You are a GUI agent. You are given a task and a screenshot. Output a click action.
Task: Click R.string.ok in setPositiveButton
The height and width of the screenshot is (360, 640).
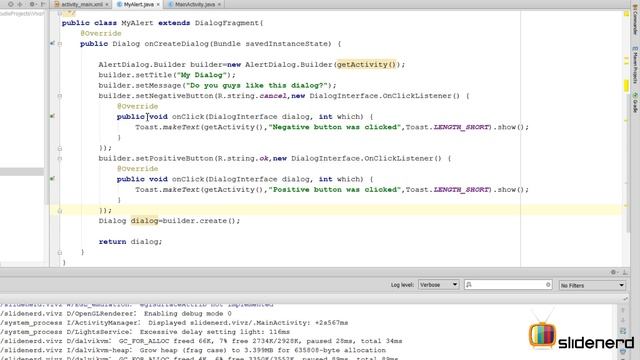[x=242, y=158]
